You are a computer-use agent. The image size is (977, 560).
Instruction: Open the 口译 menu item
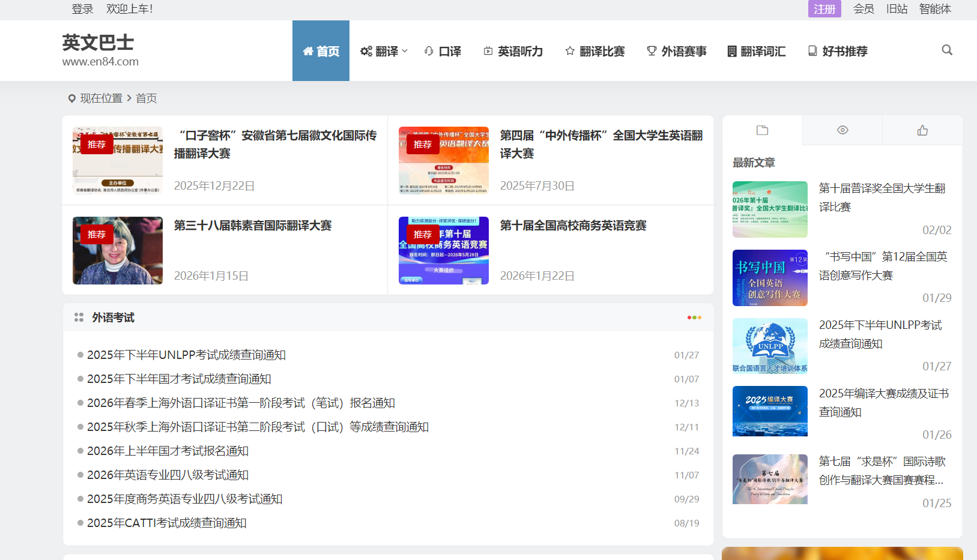(443, 51)
